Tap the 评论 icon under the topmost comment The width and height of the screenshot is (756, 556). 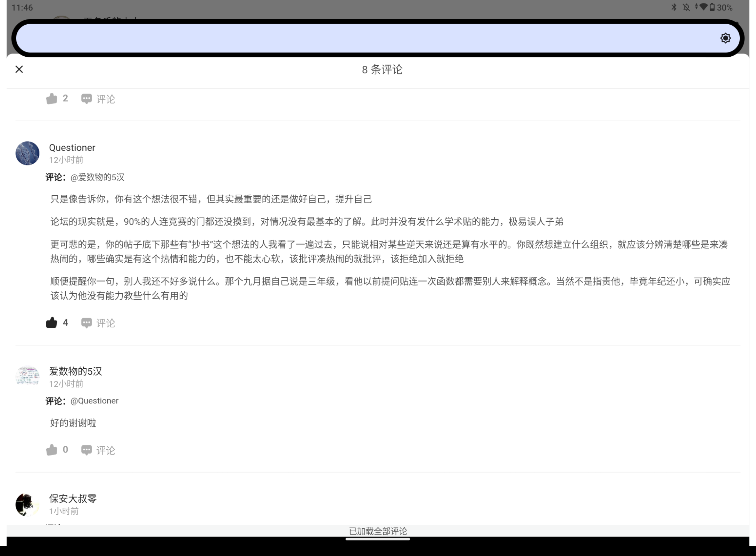coord(98,99)
